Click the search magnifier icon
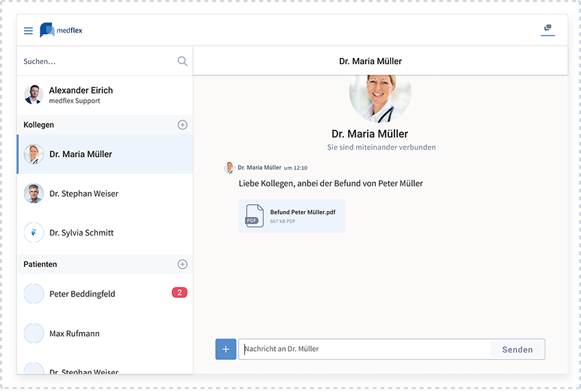The width and height of the screenshot is (581, 392). [x=183, y=61]
